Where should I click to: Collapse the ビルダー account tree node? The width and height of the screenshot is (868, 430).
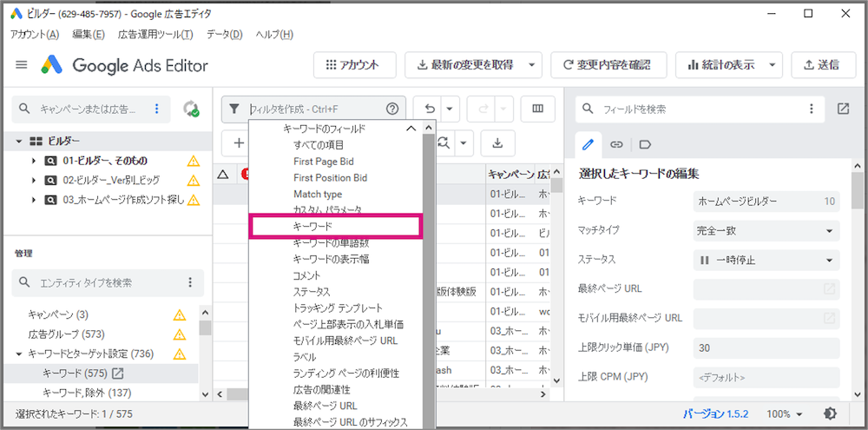tap(19, 142)
